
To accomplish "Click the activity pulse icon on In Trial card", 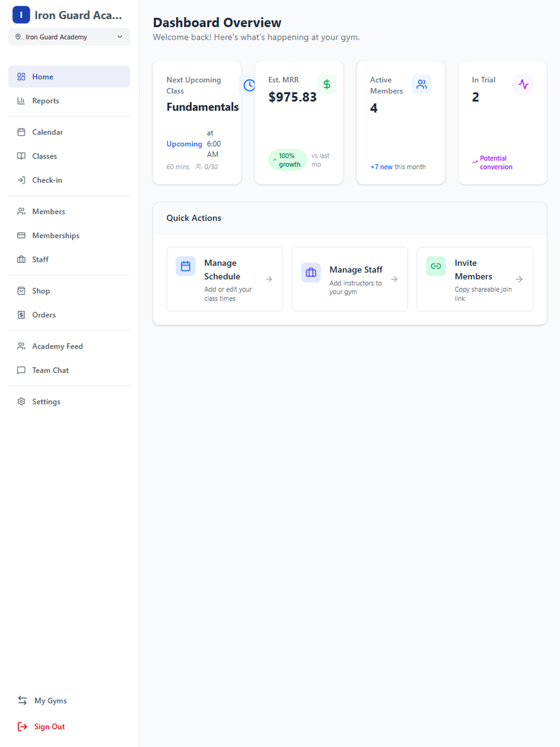I will (x=524, y=84).
